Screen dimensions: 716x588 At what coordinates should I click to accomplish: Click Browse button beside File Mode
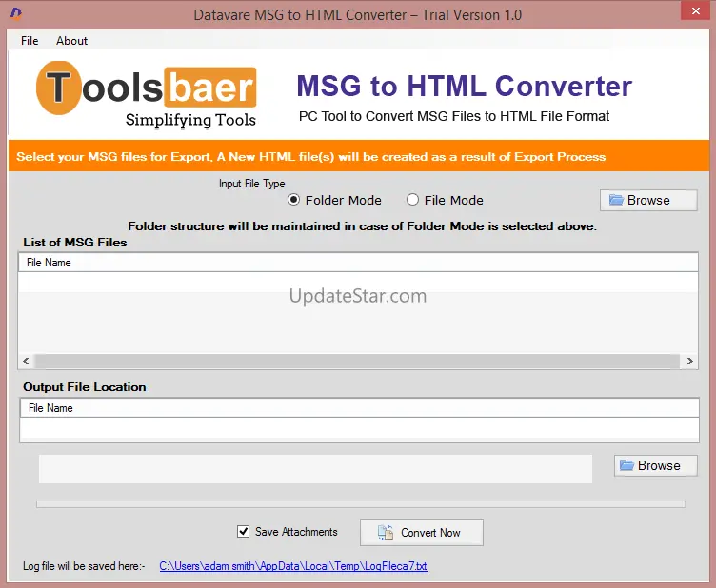[648, 200]
